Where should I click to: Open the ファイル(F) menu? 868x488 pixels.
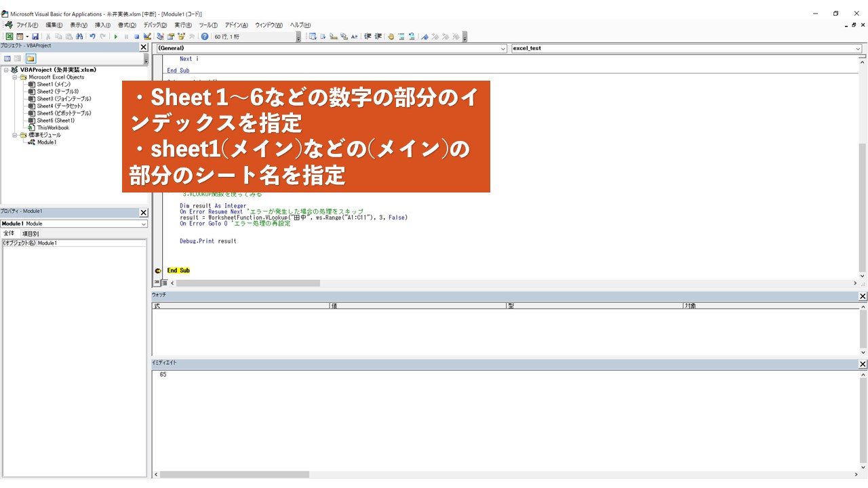pos(27,25)
